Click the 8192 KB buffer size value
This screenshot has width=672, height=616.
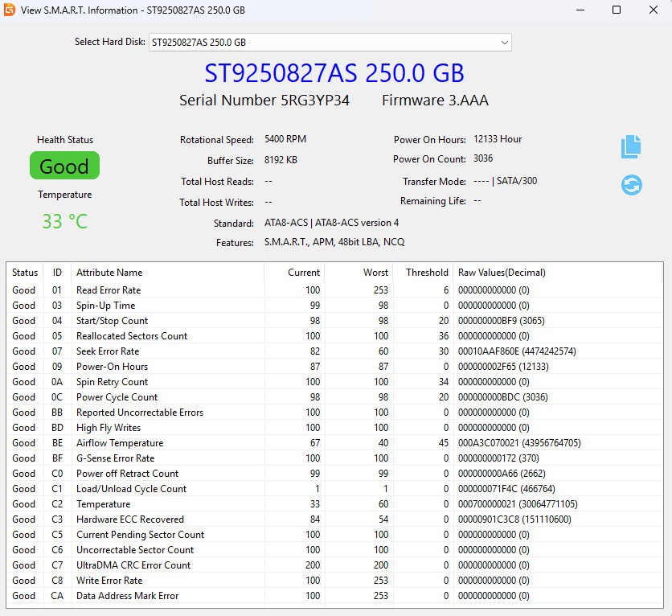coord(281,160)
